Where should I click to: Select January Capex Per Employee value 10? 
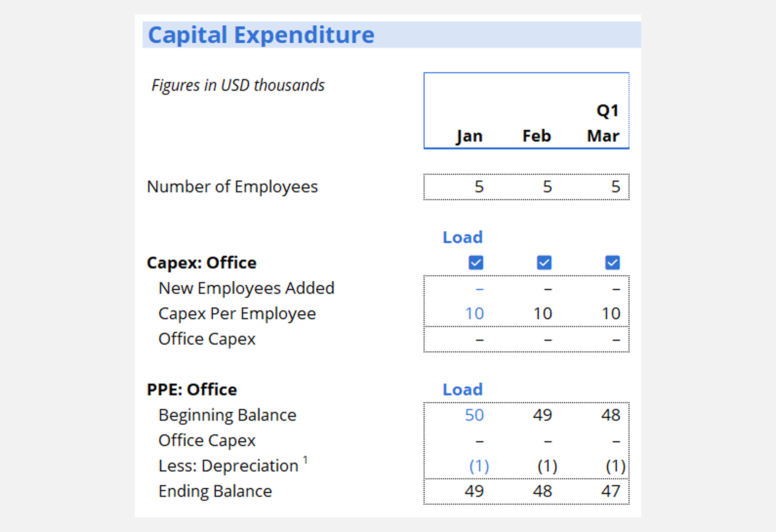[x=474, y=313]
